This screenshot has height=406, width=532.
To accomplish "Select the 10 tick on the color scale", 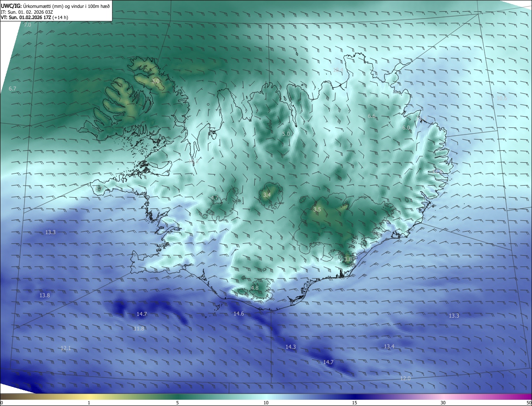I will 266,403.
